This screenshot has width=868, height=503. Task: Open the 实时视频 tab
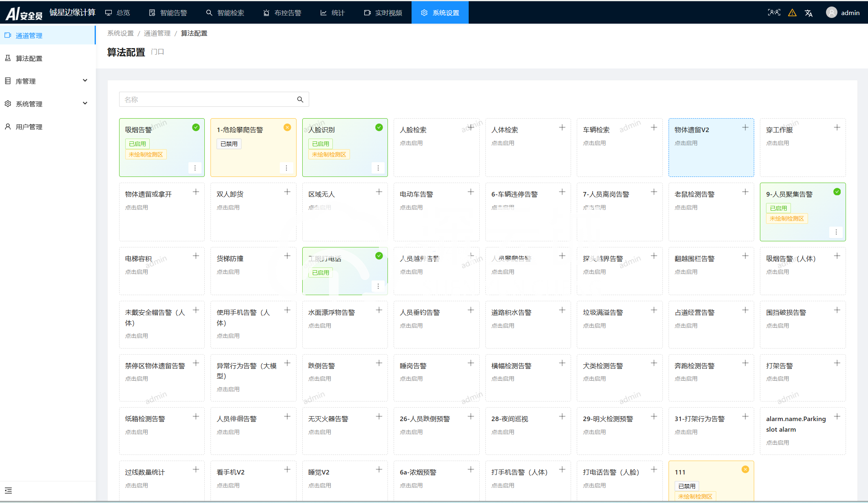click(383, 13)
